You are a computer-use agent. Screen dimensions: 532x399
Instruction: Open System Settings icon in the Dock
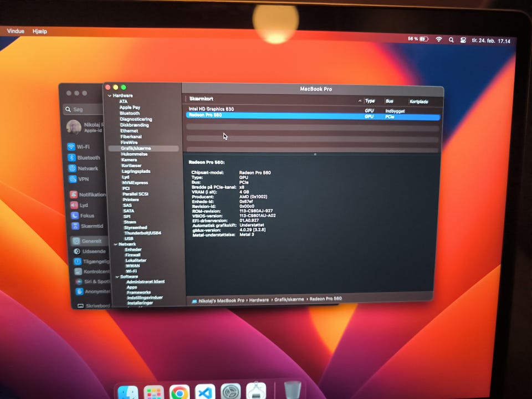click(231, 391)
